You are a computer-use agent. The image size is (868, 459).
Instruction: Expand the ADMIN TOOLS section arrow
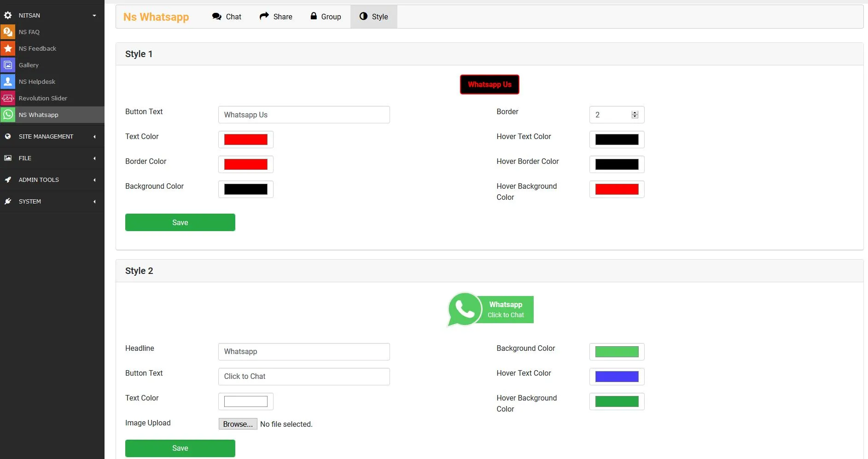94,180
